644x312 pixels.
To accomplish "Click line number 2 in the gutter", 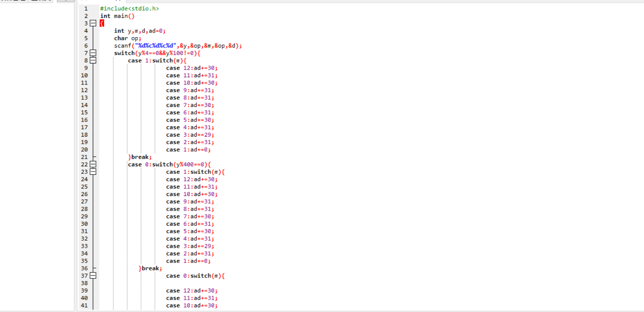I will click(x=86, y=16).
